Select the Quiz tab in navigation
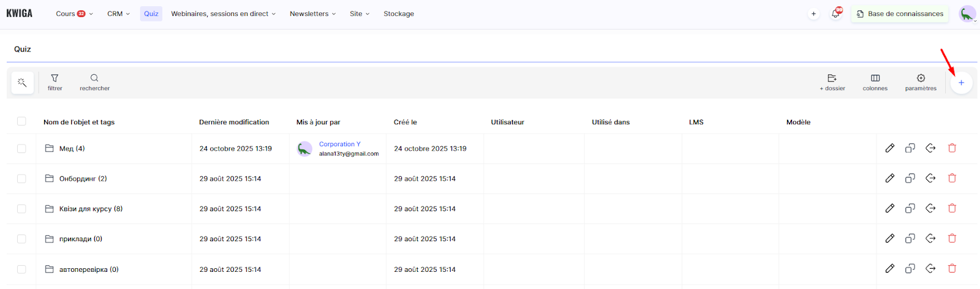This screenshot has width=980, height=289. pyautogui.click(x=151, y=13)
